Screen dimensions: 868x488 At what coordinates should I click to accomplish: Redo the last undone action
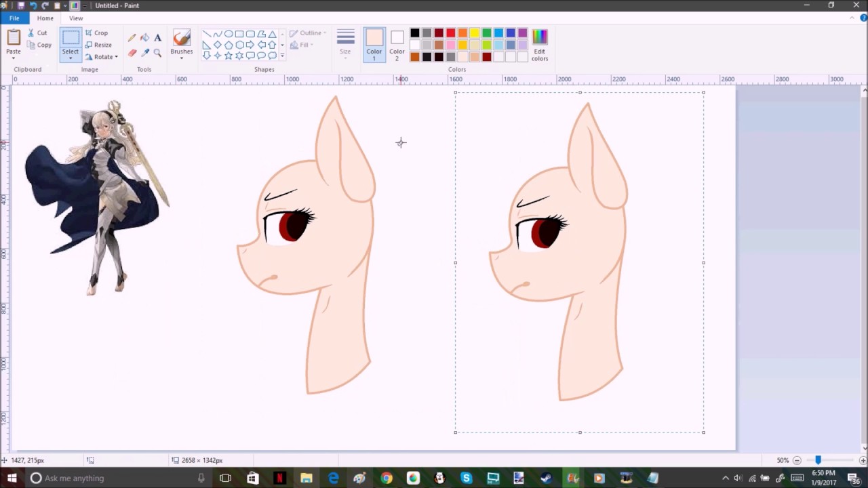[45, 5]
